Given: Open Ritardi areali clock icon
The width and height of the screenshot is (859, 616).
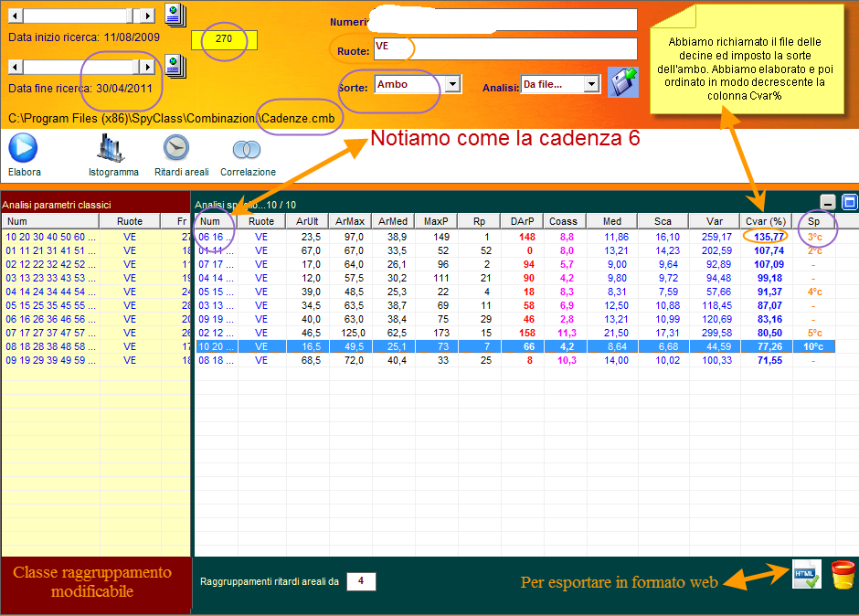Looking at the screenshot, I should coord(175,148).
